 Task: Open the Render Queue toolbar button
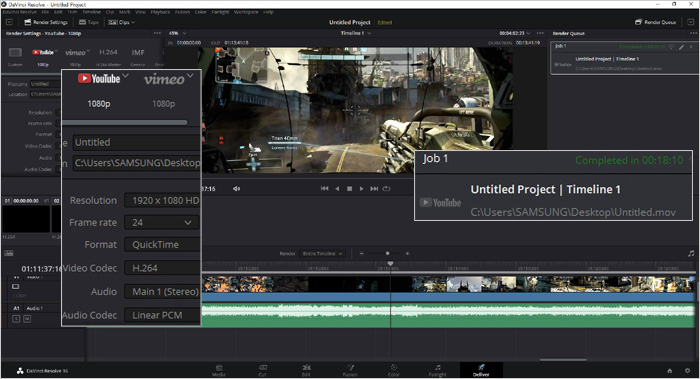655,22
